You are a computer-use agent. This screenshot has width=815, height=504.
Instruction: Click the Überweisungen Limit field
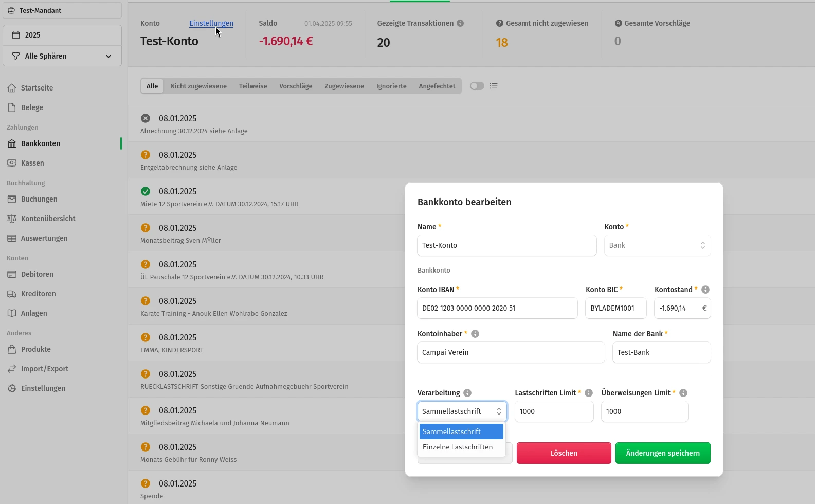[x=645, y=411]
